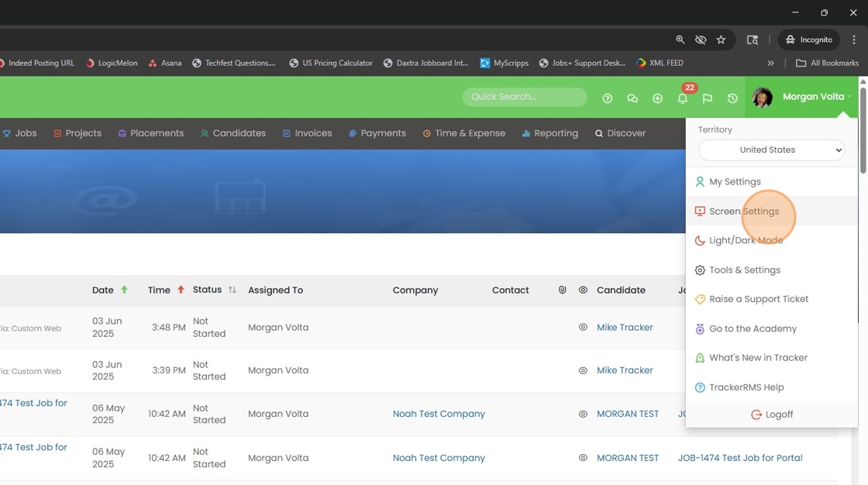
Task: Go to the Payments tab
Action: coord(377,133)
